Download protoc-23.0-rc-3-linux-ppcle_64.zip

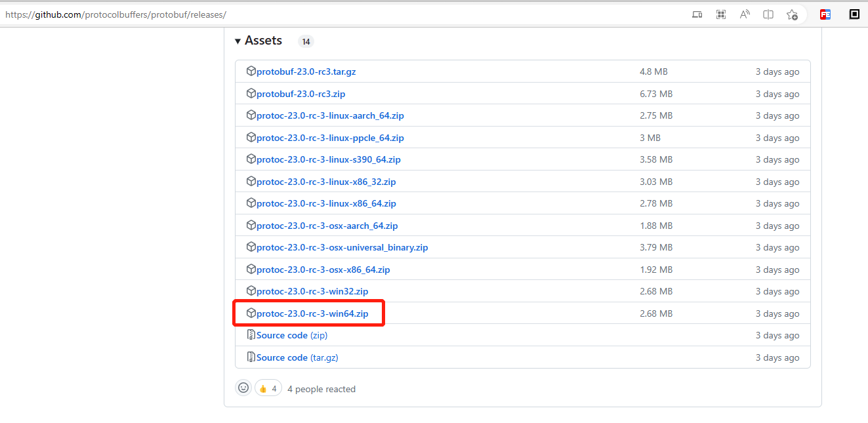331,138
